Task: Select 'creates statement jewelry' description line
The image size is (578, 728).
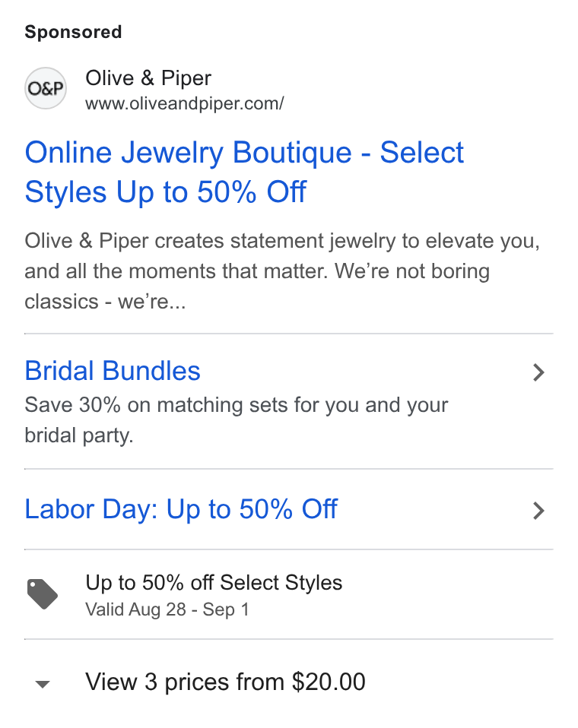Action: 282,242
